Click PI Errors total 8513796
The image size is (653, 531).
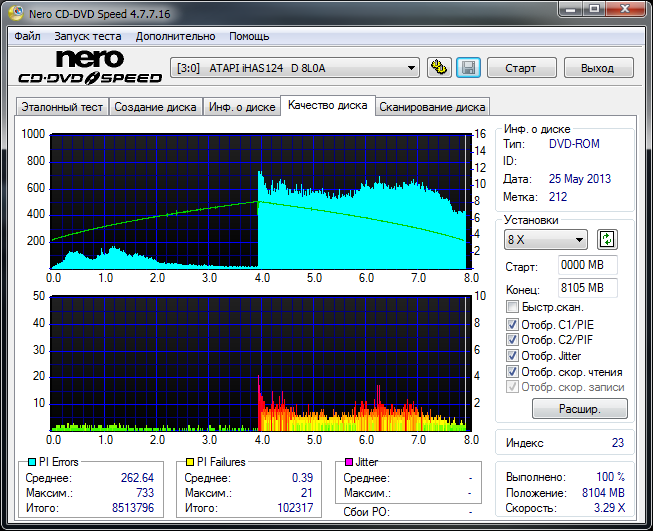coord(133,508)
